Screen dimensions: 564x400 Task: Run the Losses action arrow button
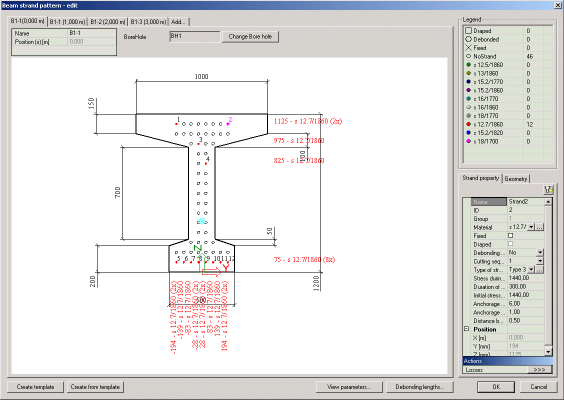point(540,370)
